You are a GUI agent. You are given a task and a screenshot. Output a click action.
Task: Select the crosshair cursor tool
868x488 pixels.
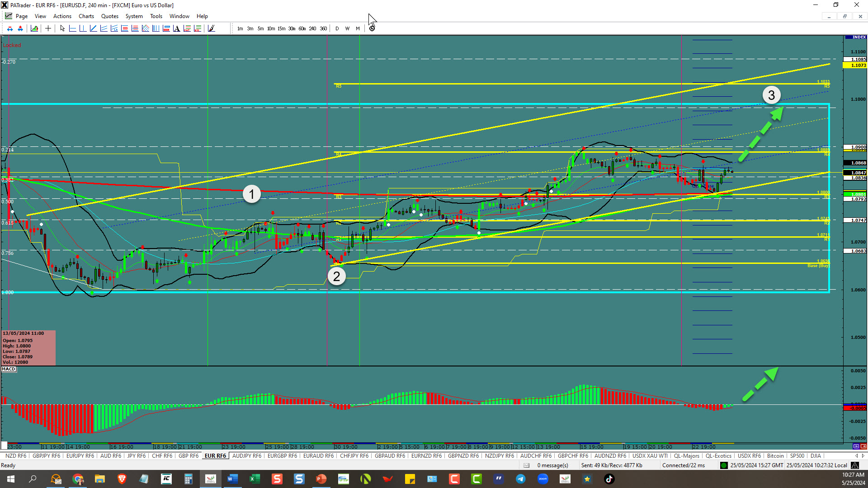pyautogui.click(x=48, y=28)
